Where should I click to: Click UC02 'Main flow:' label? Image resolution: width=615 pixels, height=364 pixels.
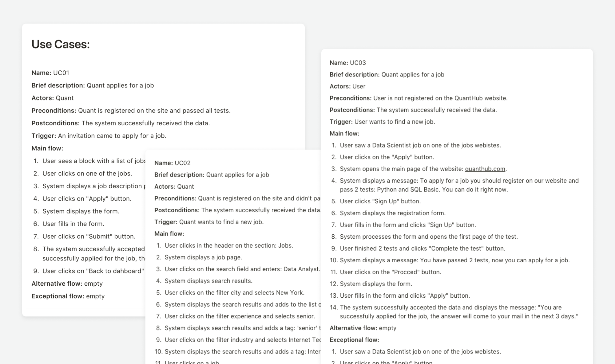click(169, 234)
